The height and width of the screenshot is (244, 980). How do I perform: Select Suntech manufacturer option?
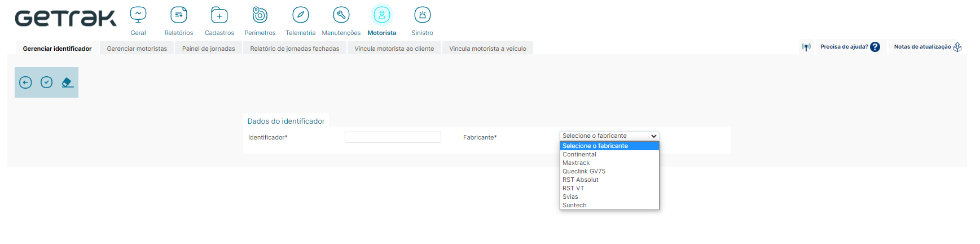(609, 205)
